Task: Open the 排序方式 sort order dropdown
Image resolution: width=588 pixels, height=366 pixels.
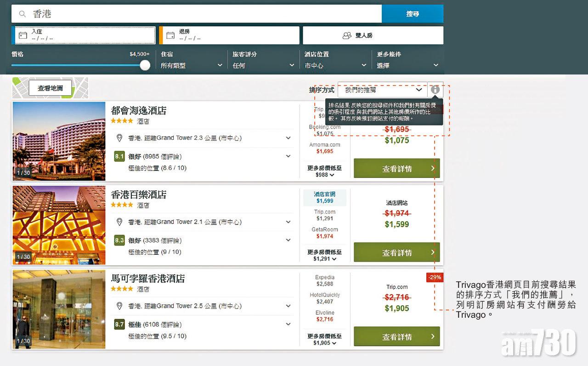Action: (382, 90)
